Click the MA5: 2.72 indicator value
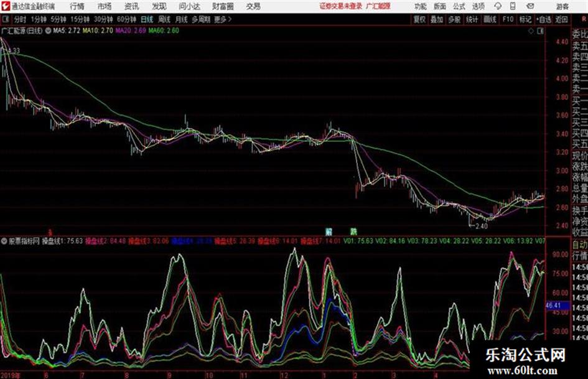 pyautogui.click(x=67, y=30)
